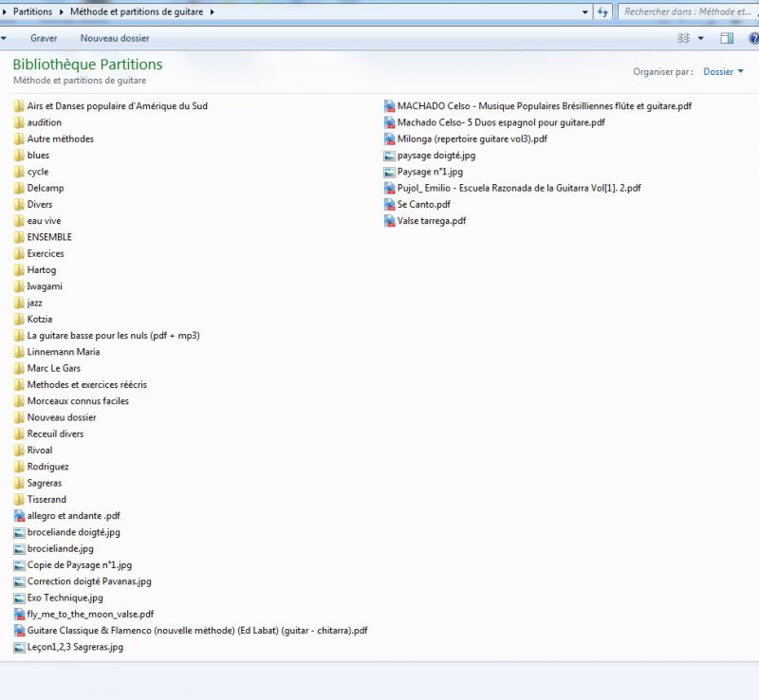Expand the arrow after Méthode et partitions breadcrumb
759x700 pixels.
[212, 12]
